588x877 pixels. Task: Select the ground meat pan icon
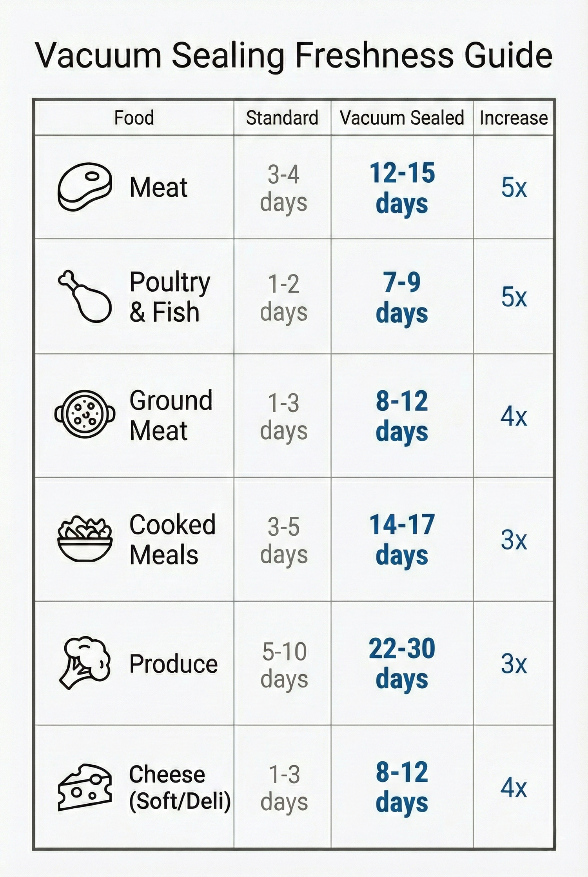(x=85, y=414)
